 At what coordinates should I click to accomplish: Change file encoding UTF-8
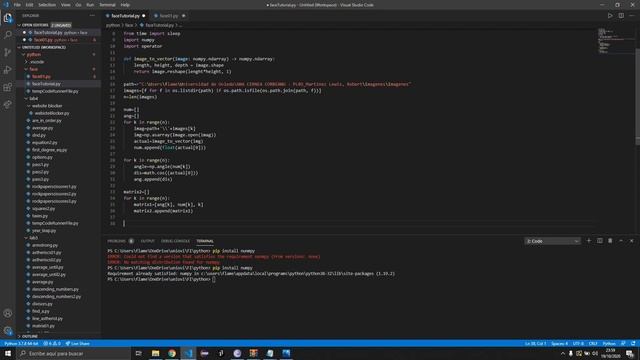(578, 344)
